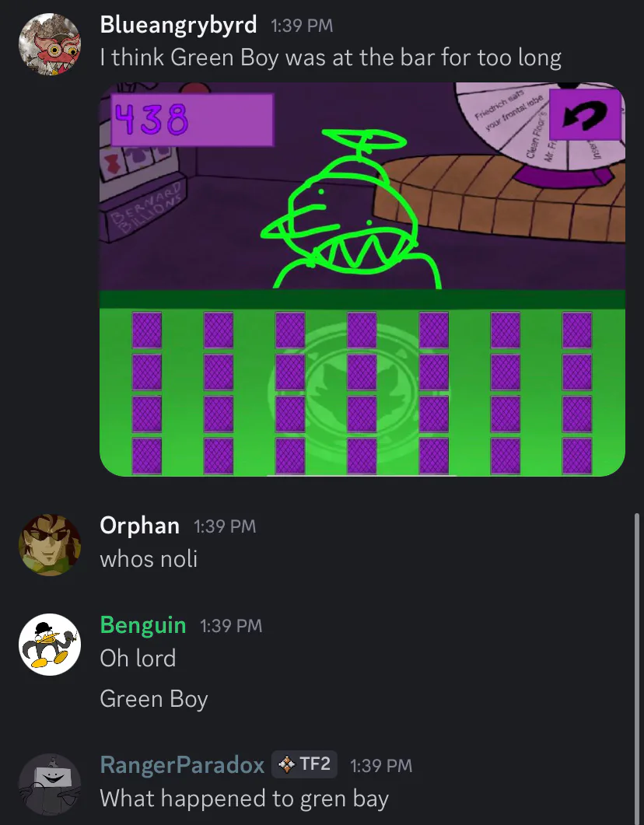Open Blueangrybyrd's profile avatar
The image size is (644, 825).
(50, 44)
